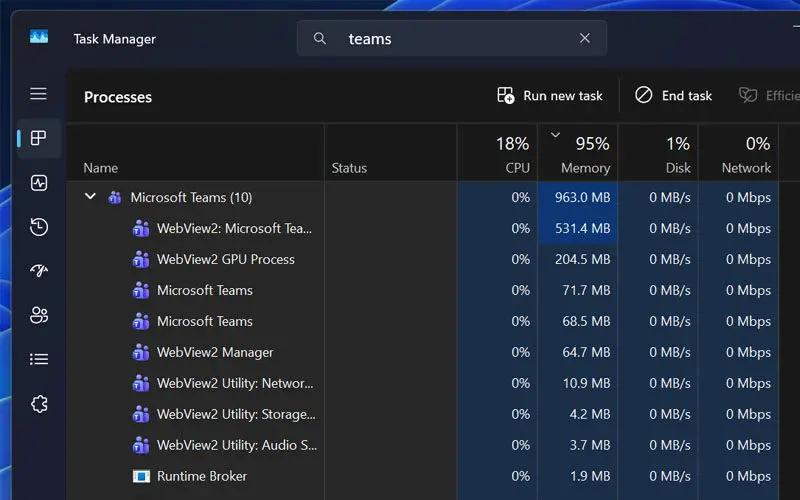Open the Details sidebar tab
The width and height of the screenshot is (800, 500).
(39, 359)
